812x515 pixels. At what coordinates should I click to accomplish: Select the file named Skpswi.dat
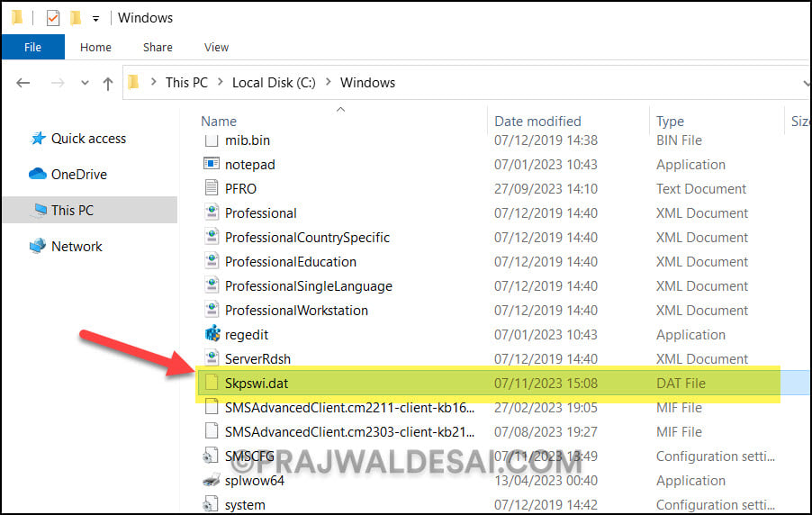[257, 384]
